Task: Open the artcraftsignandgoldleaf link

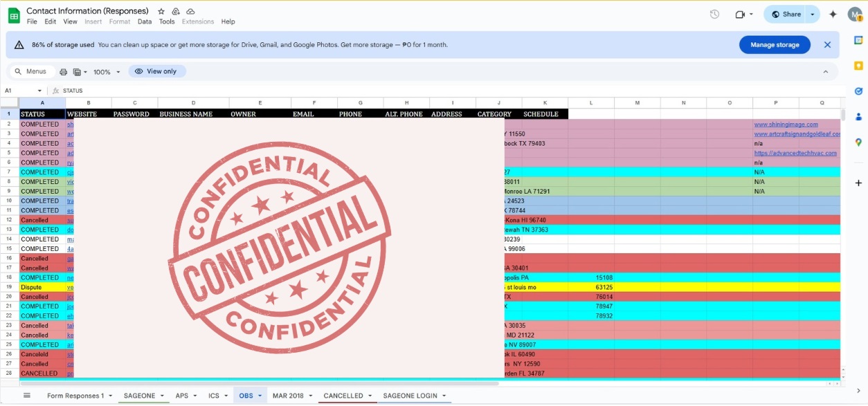Action: [x=797, y=134]
